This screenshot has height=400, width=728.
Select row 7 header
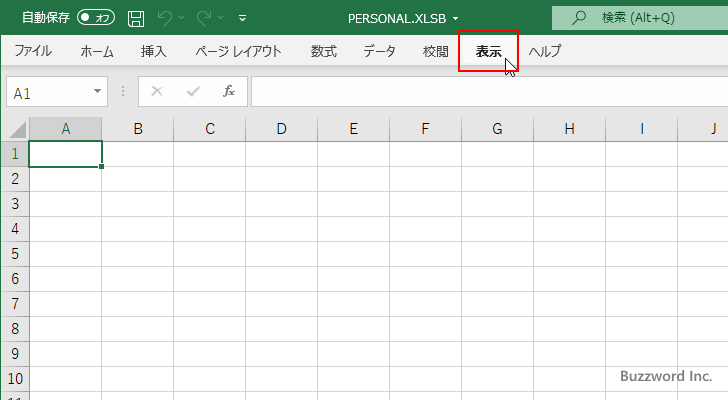pyautogui.click(x=15, y=304)
